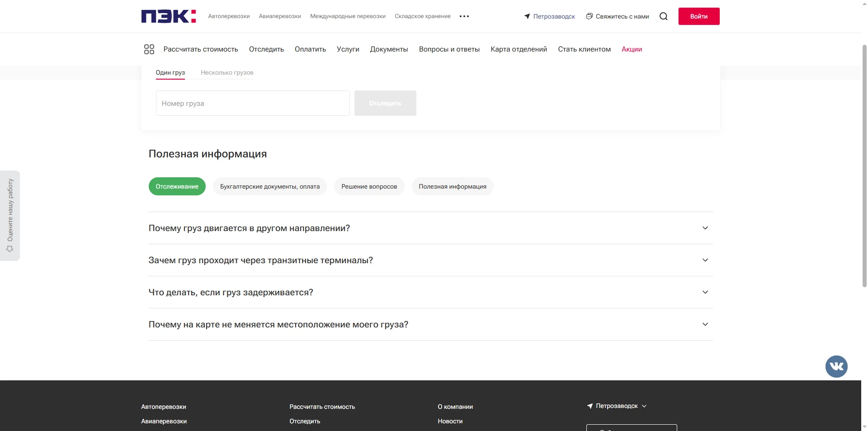Screen dimensions: 868x431
Task: Select Бухгалтерские документы, оплата filter pill
Action: pos(270,186)
